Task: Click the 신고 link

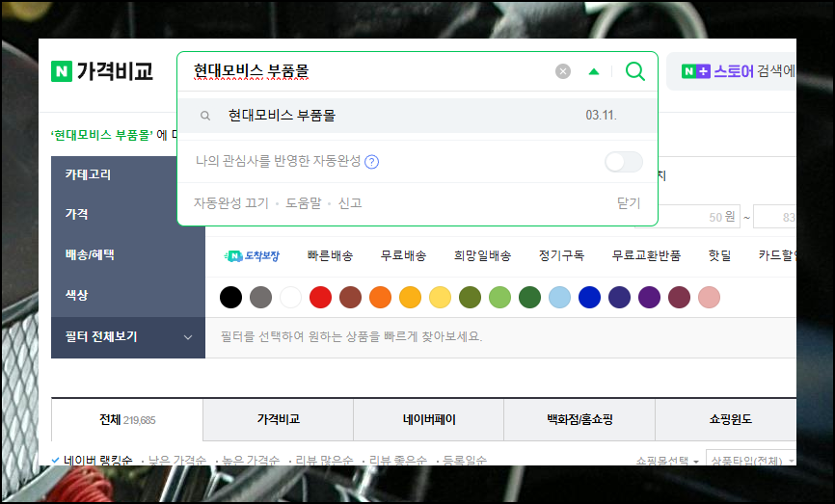Action: (350, 202)
